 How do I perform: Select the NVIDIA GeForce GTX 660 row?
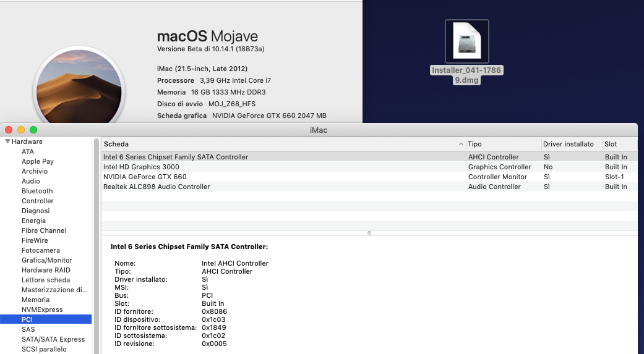[369, 177]
